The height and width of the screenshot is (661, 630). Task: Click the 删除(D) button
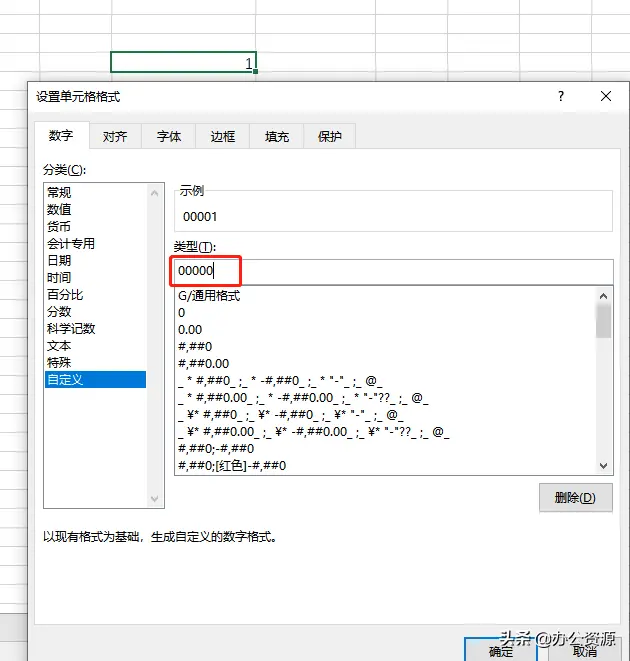576,498
